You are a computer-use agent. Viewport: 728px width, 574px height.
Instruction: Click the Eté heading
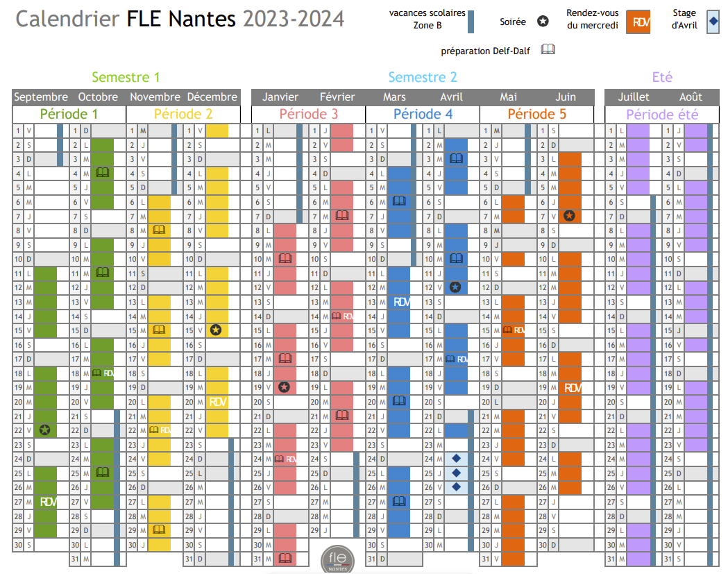(662, 77)
